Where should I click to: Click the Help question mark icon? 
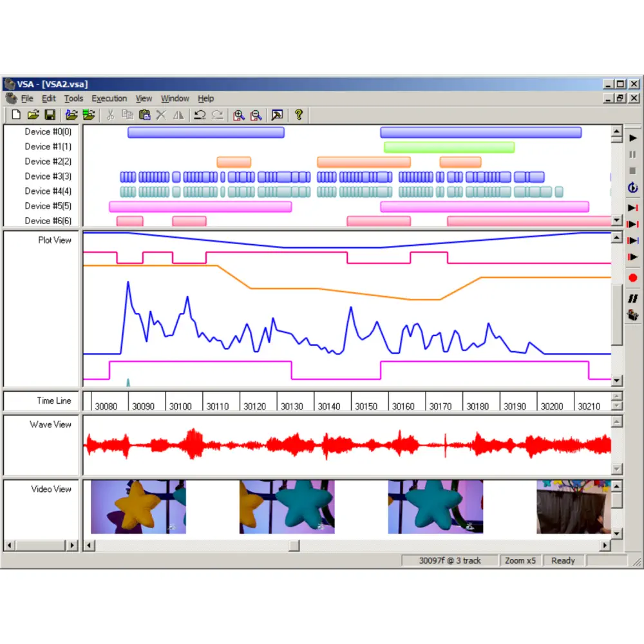[x=298, y=115]
